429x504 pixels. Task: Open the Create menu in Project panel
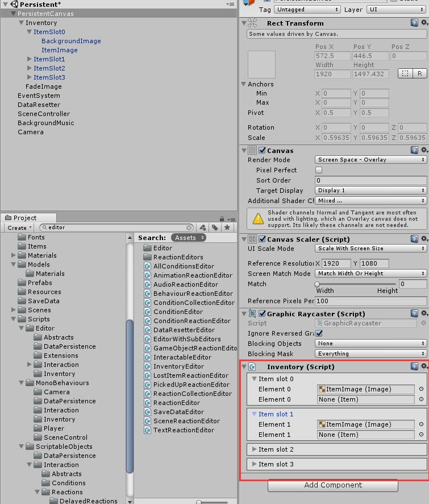coord(19,228)
